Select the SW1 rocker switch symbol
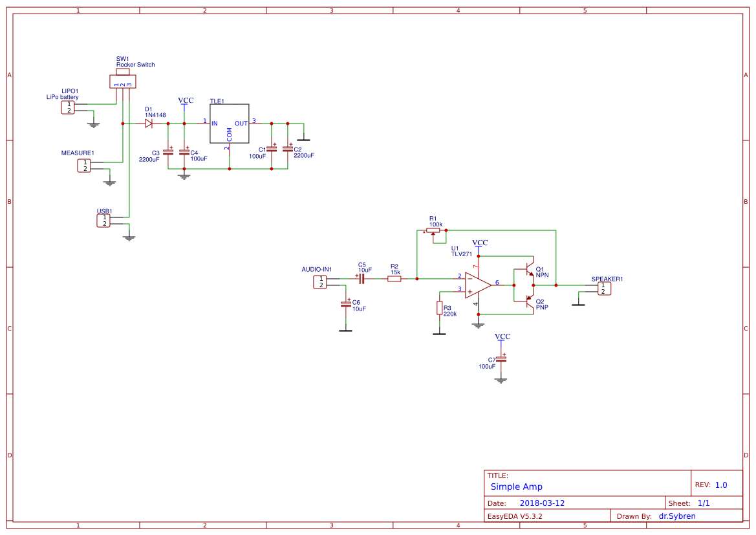Viewport: 756px width, 535px height. coord(123,79)
